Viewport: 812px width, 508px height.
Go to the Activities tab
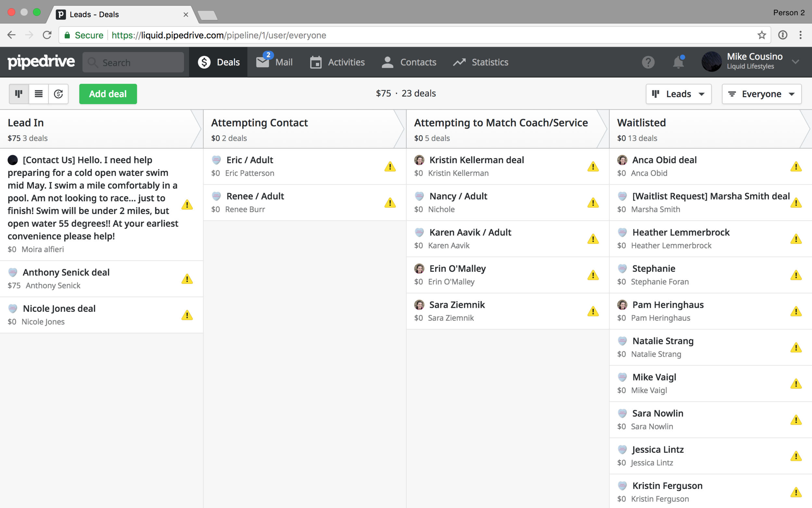point(337,62)
